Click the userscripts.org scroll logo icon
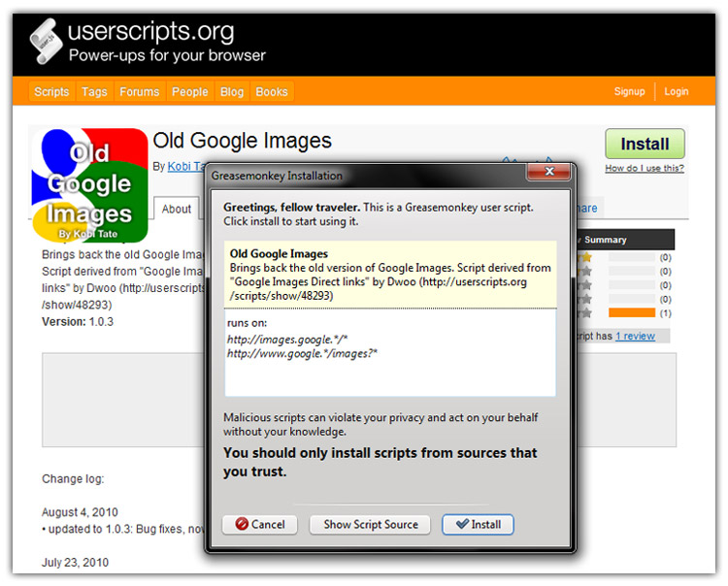Viewport: 728px width, 586px height. tap(46, 42)
